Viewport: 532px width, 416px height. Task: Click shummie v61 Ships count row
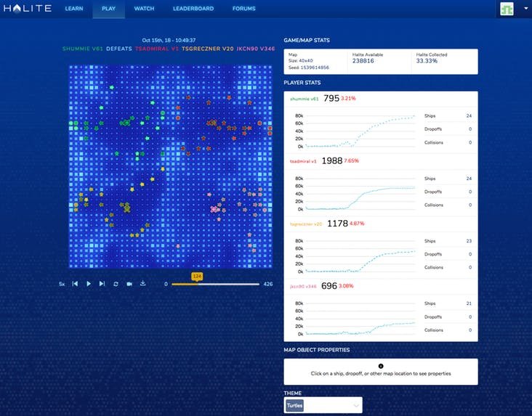tap(448, 116)
